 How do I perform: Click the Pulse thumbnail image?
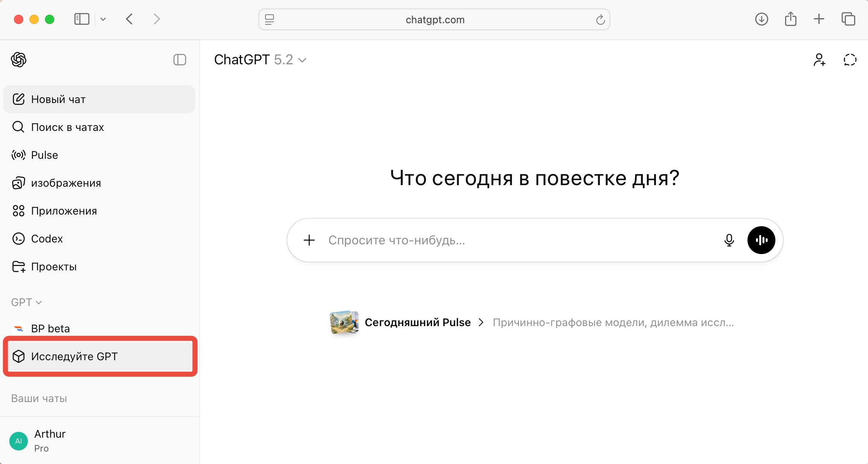click(x=344, y=322)
